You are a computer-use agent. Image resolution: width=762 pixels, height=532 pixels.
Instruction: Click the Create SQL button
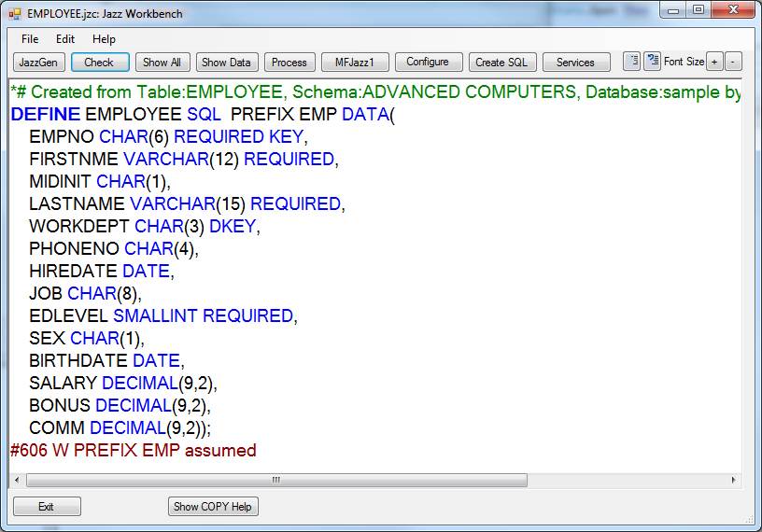pyautogui.click(x=502, y=63)
